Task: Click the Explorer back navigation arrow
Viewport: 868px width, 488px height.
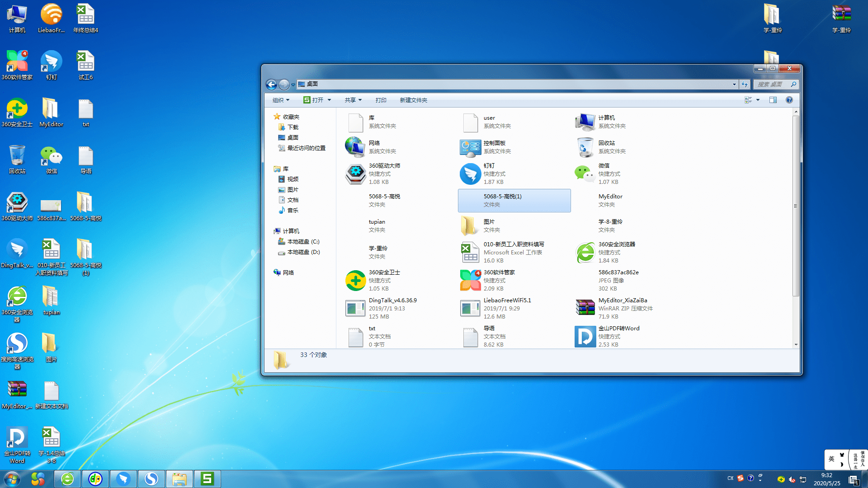Action: tap(271, 84)
